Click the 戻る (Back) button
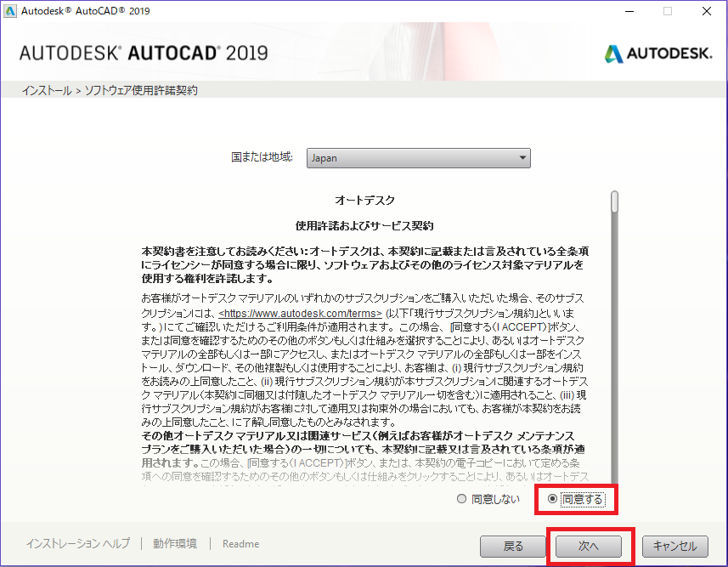 pyautogui.click(x=513, y=546)
